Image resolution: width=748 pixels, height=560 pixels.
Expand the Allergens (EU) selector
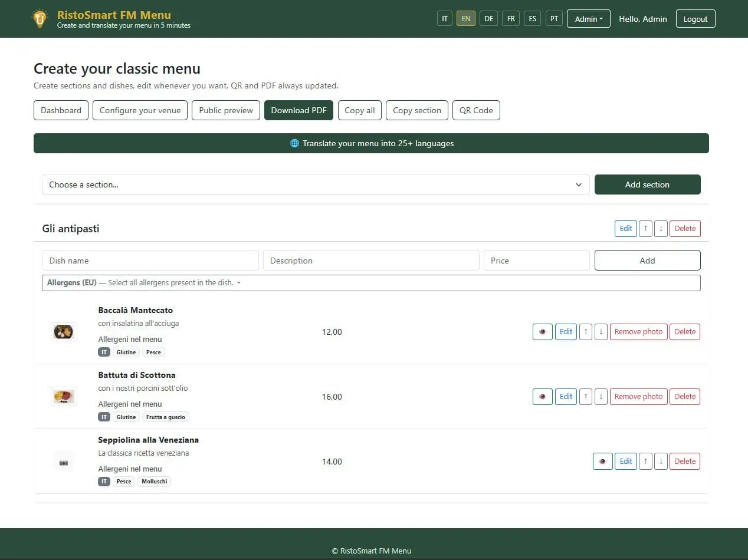(371, 283)
